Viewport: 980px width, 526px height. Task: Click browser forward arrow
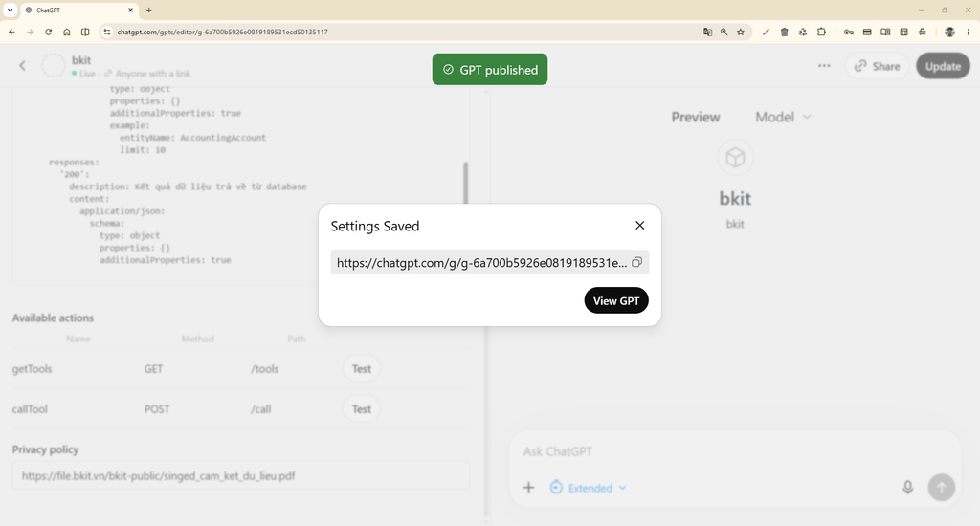[x=30, y=32]
